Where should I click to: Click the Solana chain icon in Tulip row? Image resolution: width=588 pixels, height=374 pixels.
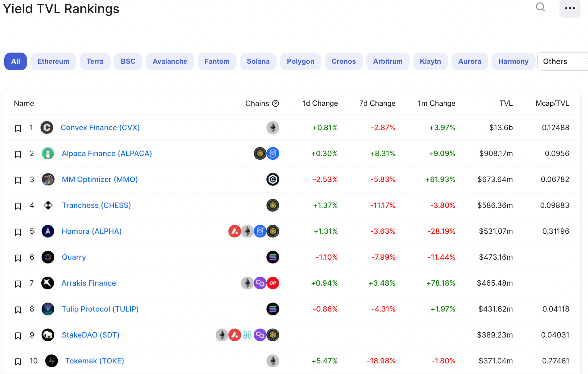click(x=273, y=309)
